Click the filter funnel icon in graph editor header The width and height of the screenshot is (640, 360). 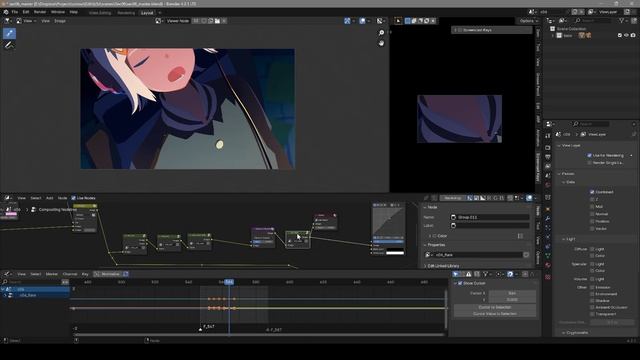click(x=486, y=274)
